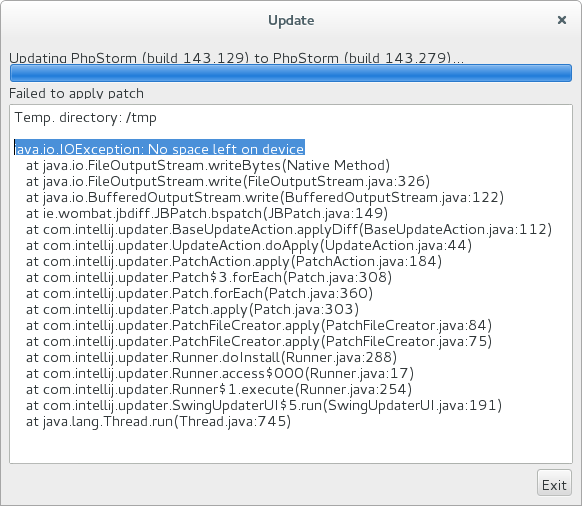Image resolution: width=582 pixels, height=506 pixels.
Task: Click the FileOutputStream.java:326 stack line
Action: (x=228, y=182)
